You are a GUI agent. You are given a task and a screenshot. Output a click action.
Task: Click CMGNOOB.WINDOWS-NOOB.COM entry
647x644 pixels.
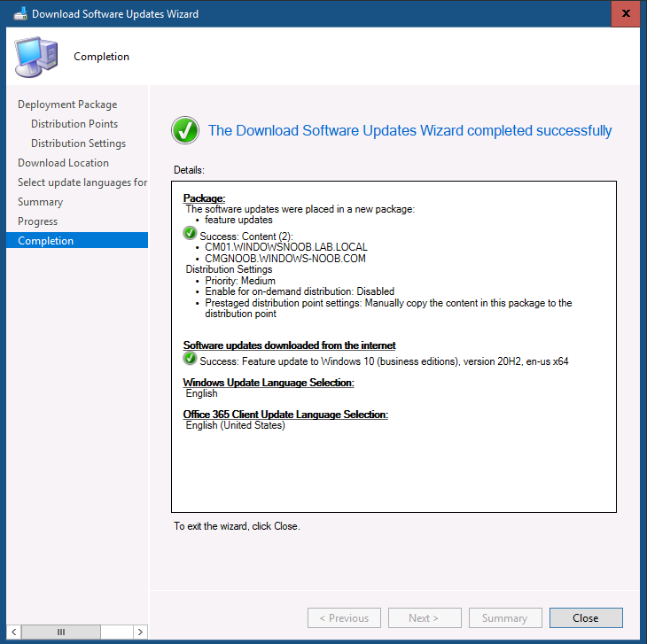285,259
